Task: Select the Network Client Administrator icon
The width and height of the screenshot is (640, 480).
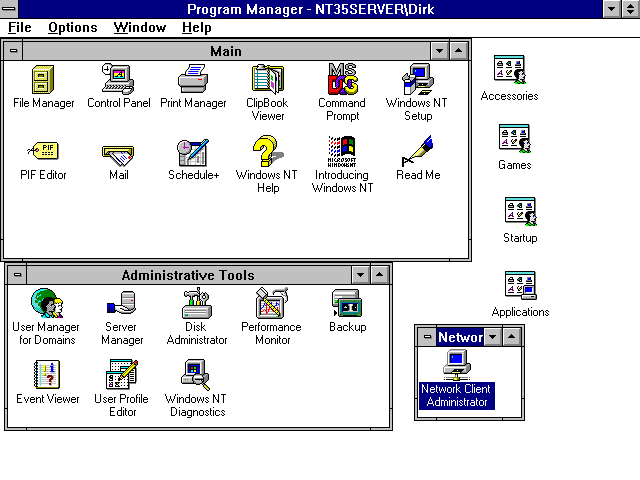Action: (x=457, y=366)
